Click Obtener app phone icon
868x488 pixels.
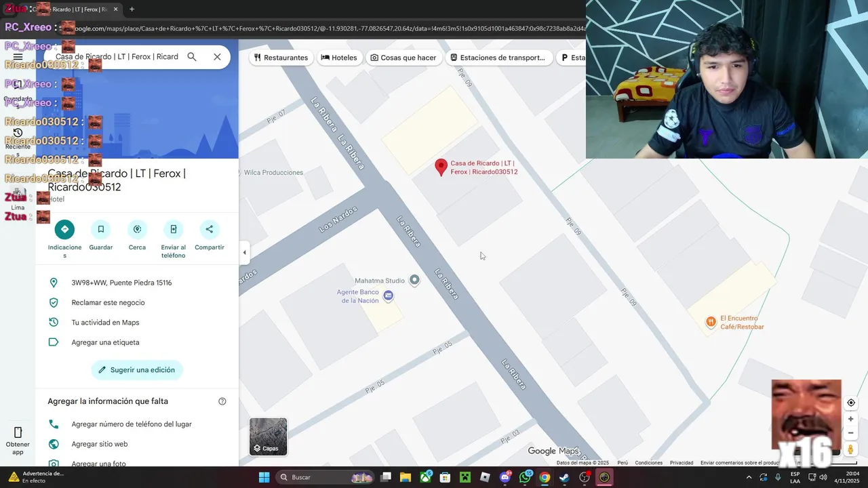(18, 432)
